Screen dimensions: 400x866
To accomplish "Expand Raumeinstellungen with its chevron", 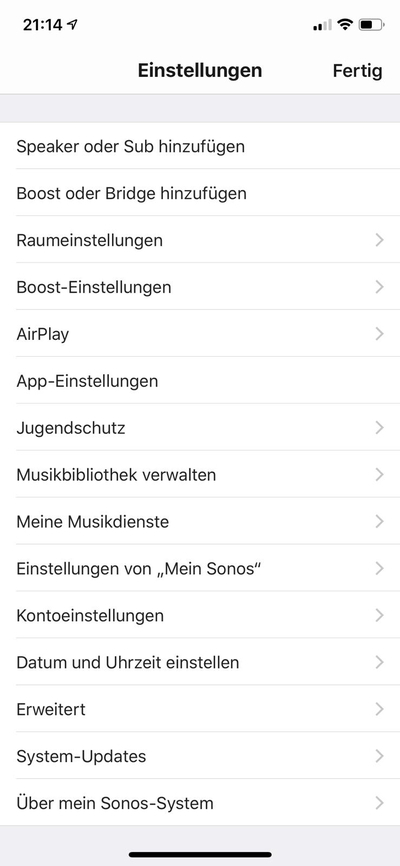I will (x=379, y=240).
